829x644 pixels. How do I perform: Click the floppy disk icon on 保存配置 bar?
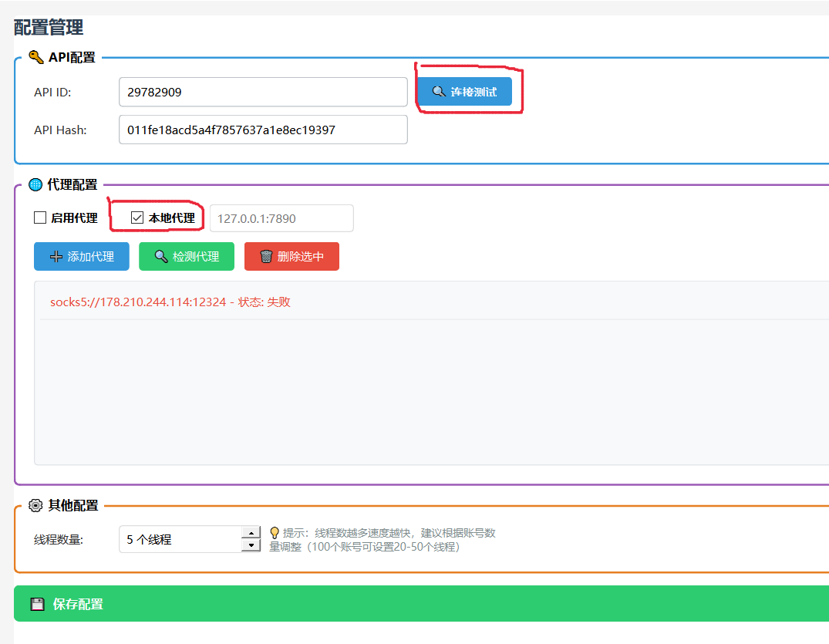point(37,605)
